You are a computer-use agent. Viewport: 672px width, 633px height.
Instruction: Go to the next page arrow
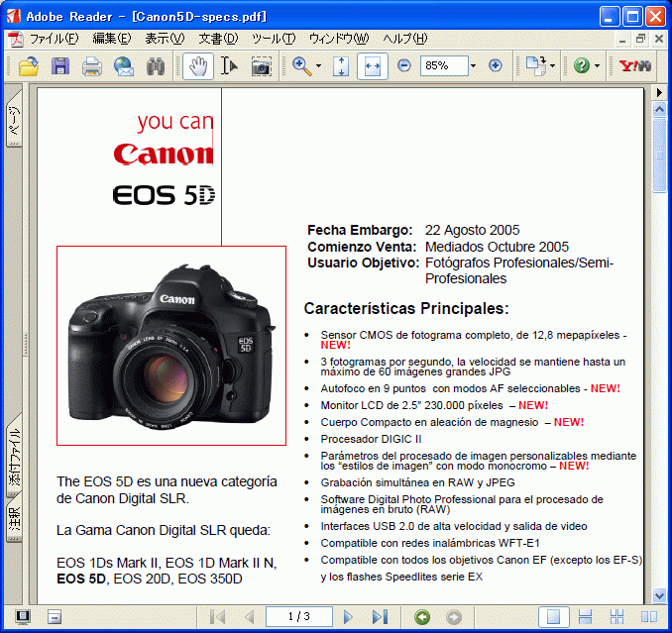[x=348, y=617]
